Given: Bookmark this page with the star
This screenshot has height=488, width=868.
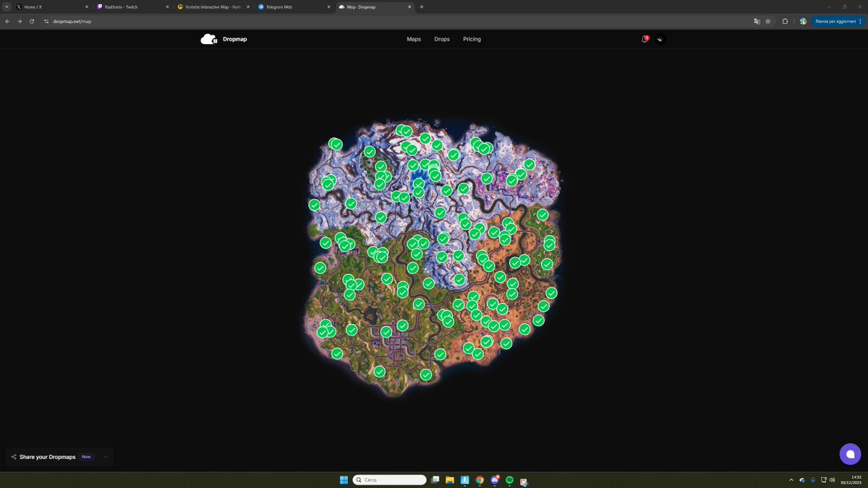Looking at the screenshot, I should pyautogui.click(x=768, y=21).
